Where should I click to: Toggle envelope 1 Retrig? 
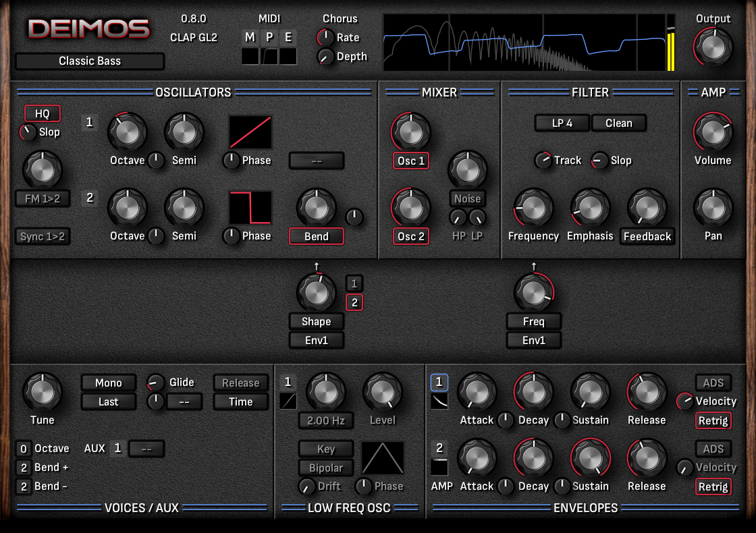713,420
